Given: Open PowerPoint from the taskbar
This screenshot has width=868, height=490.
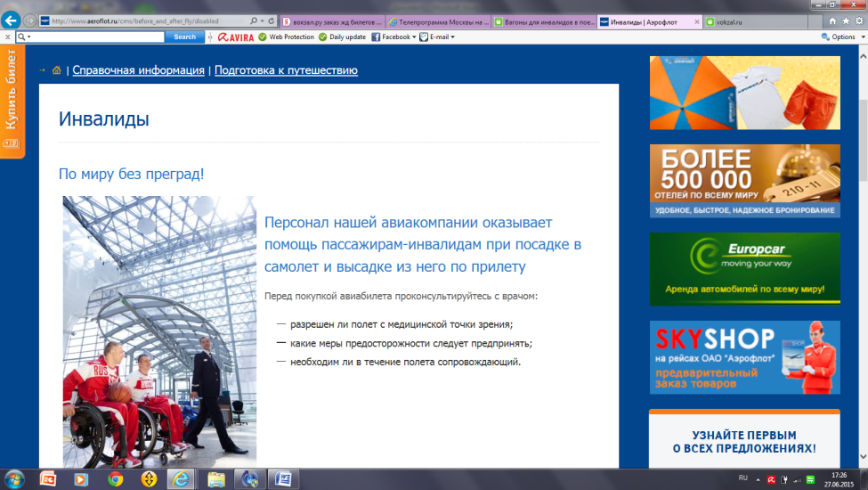Looking at the screenshot, I should click(x=48, y=479).
